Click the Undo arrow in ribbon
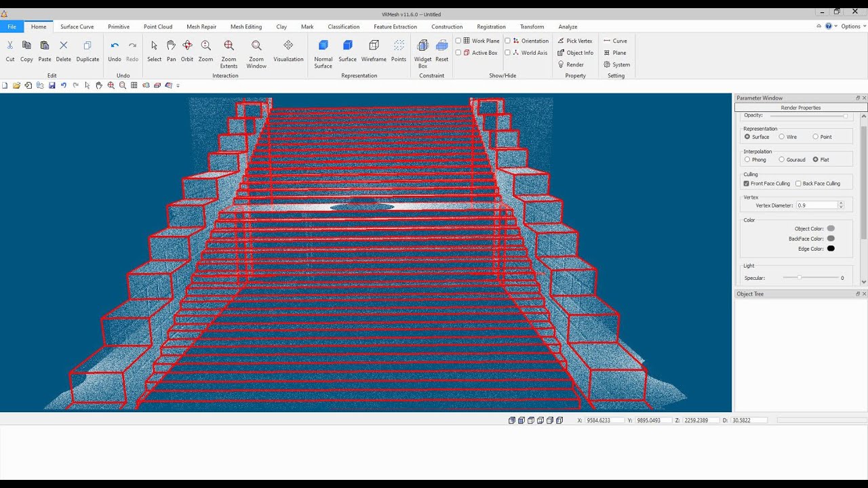The image size is (868, 488). [x=115, y=45]
